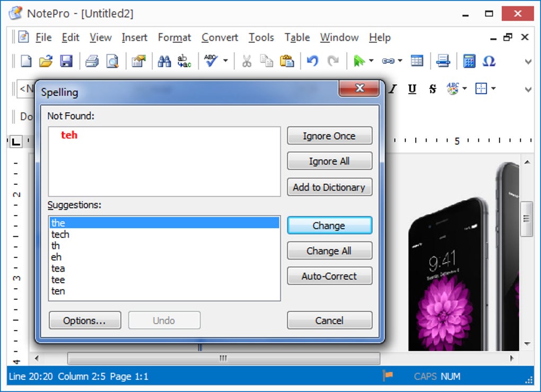Click the Print icon in toolbar
Screen dimensions: 541x392
click(92, 61)
